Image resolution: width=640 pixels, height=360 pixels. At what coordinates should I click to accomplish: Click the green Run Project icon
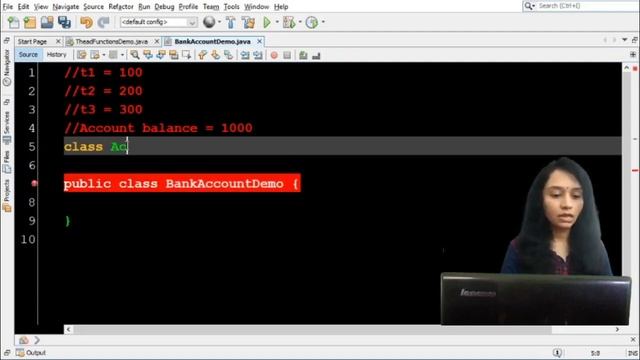[267, 22]
